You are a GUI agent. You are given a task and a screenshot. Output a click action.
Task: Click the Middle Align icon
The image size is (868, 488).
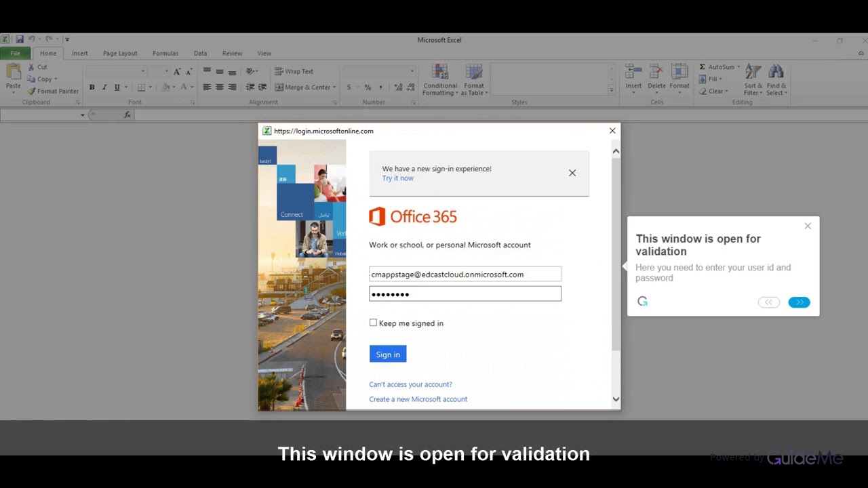pos(220,71)
